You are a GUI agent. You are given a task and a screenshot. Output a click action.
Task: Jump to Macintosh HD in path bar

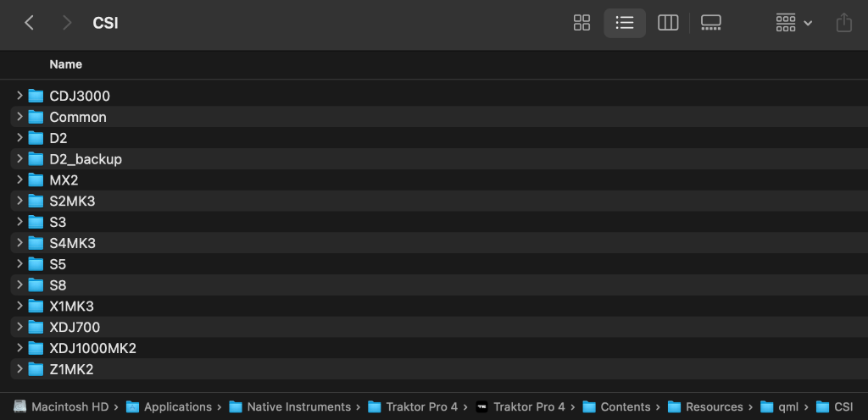click(61, 406)
